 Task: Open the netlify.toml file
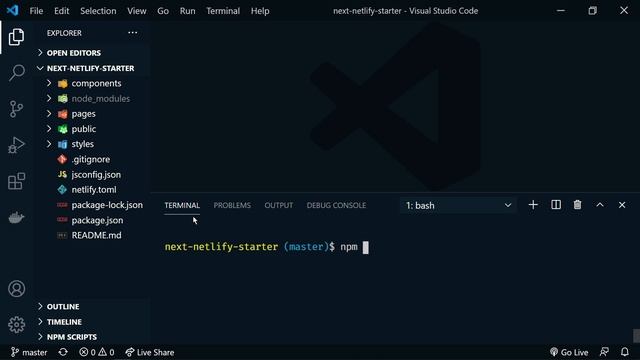(x=91, y=189)
